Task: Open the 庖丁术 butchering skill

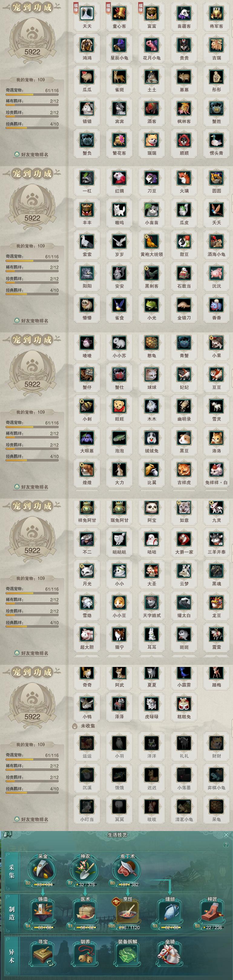Action: tap(127, 870)
